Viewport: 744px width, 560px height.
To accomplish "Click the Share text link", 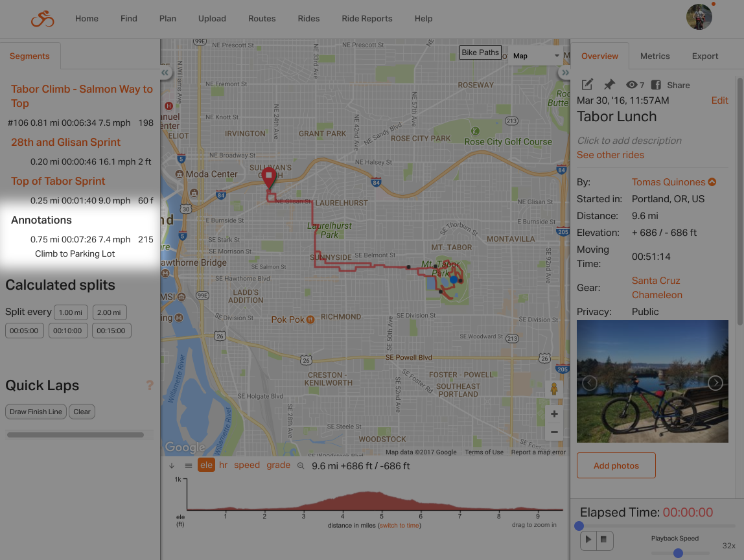I will [679, 86].
